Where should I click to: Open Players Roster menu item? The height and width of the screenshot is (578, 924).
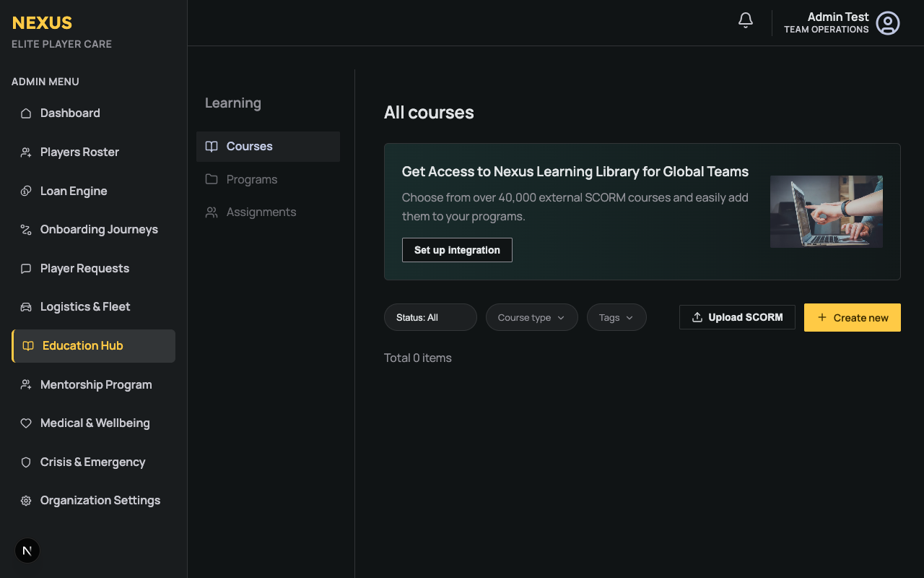tap(93, 152)
